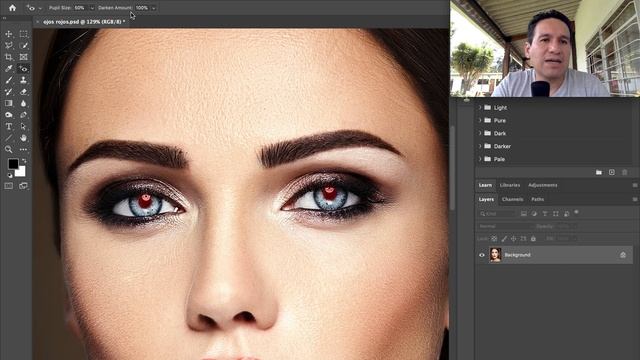Screen dimensions: 640x360
Task: Select the Clone Stamp tool
Action: click(24, 80)
